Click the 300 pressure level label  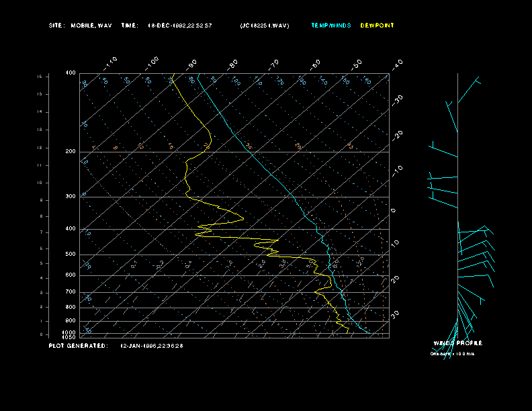[x=71, y=197]
